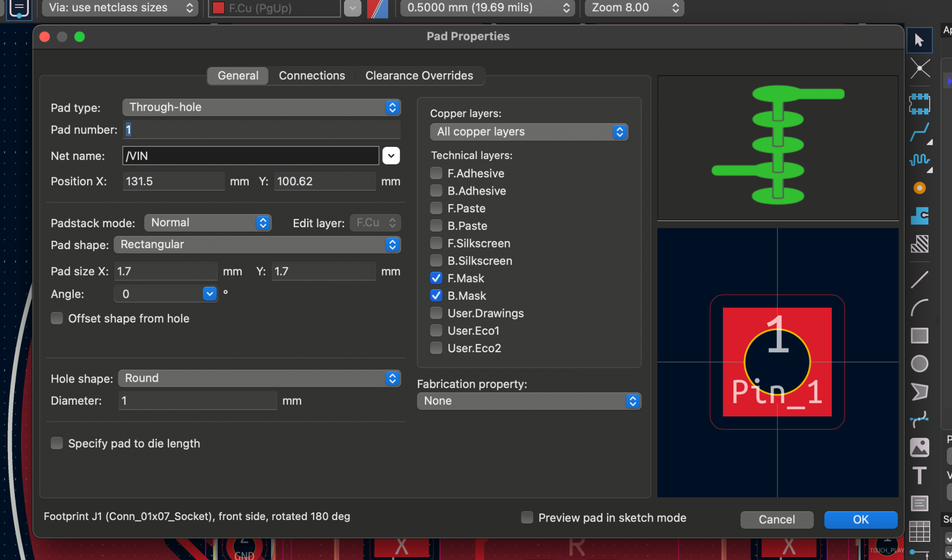Select the draw circle tool

(919, 363)
